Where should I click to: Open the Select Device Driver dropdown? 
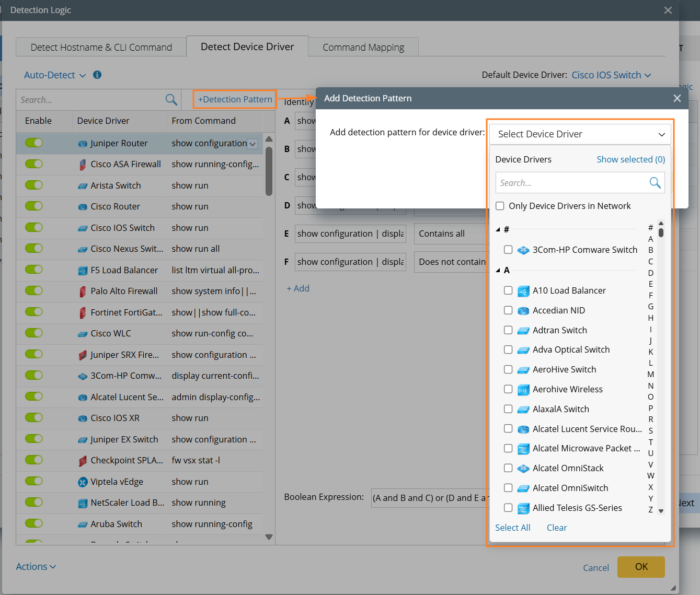580,134
